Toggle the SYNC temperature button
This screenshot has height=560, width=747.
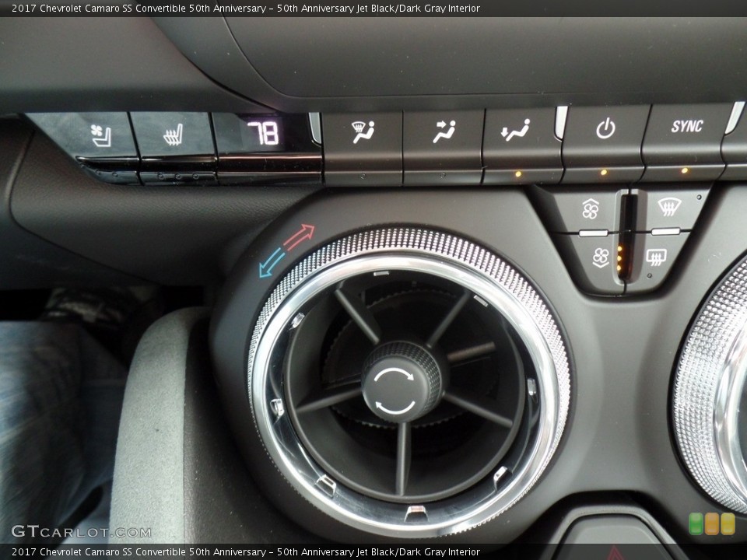(x=687, y=127)
